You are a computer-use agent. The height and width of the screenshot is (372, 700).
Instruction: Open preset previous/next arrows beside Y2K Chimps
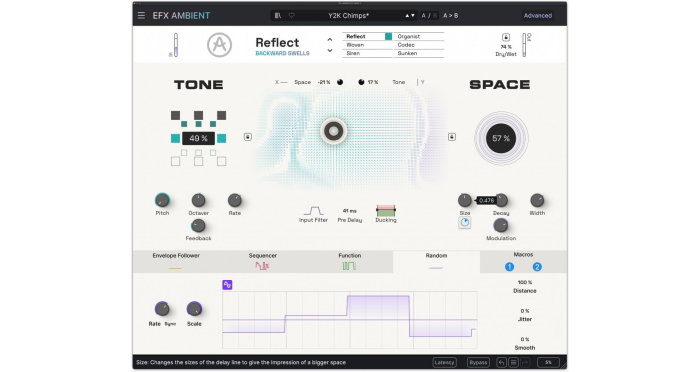(409, 16)
